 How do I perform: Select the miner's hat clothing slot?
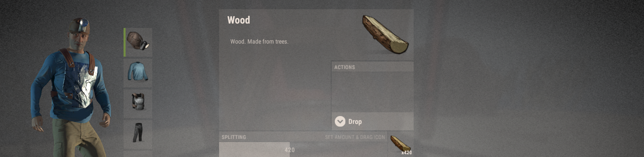tap(138, 42)
